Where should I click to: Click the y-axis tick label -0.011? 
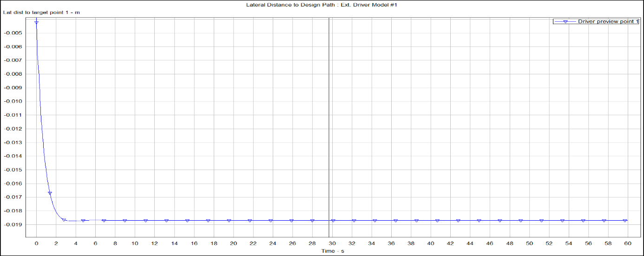click(13, 115)
